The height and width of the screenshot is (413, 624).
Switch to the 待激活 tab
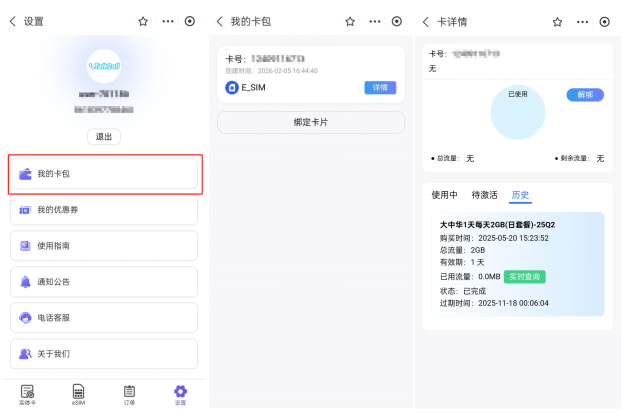point(484,195)
